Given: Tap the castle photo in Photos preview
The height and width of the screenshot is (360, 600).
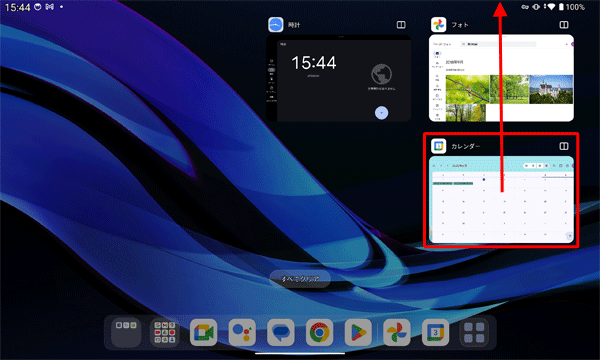Looking at the screenshot, I should click(x=551, y=89).
